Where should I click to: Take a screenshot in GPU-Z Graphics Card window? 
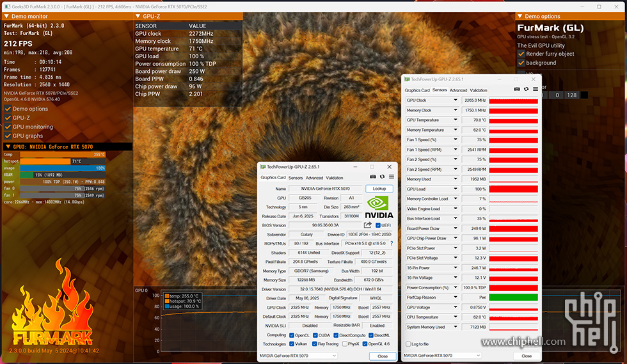[372, 177]
